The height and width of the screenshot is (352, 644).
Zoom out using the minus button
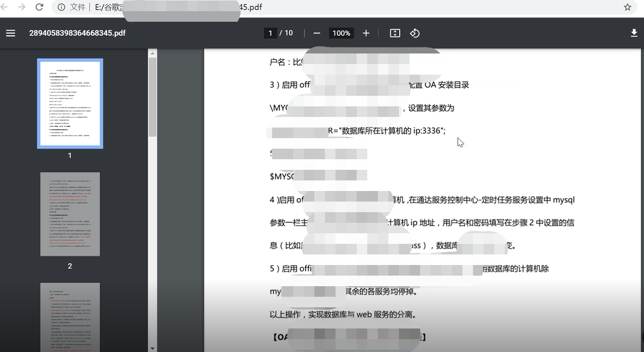(317, 33)
